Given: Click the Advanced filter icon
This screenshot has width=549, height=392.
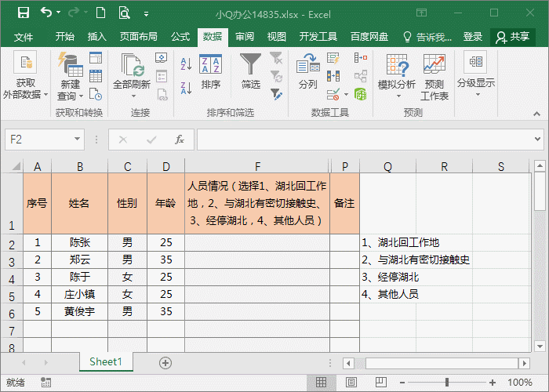Looking at the screenshot, I should tap(276, 94).
